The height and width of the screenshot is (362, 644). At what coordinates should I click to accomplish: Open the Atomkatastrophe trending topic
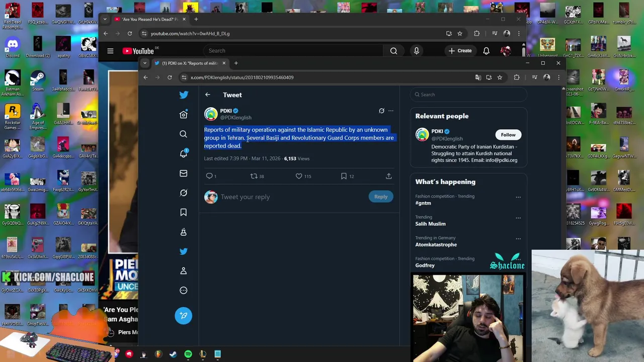tap(436, 244)
